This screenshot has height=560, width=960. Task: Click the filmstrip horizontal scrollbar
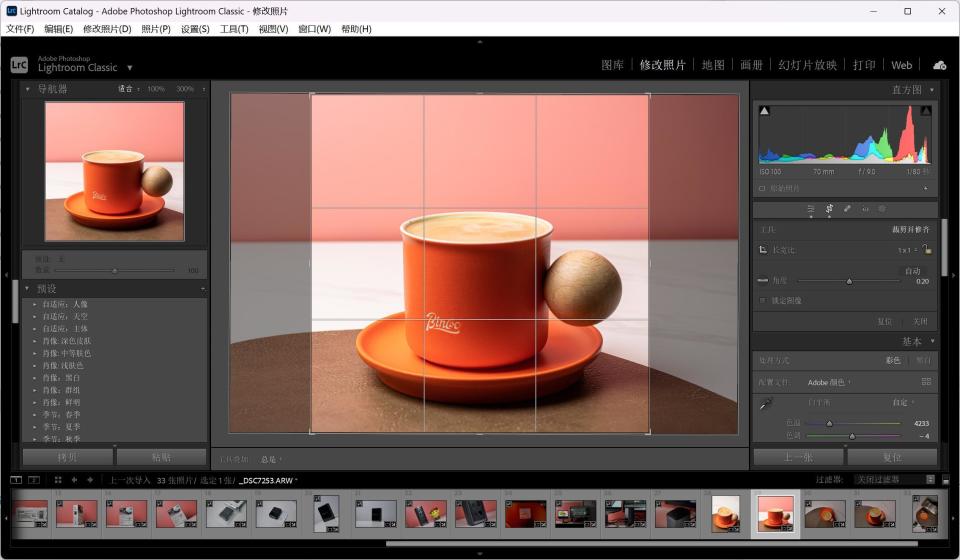coord(651,543)
